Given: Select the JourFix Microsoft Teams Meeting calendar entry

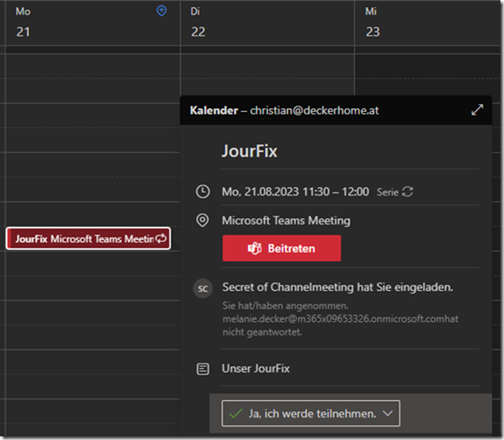Looking at the screenshot, I should click(88, 238).
